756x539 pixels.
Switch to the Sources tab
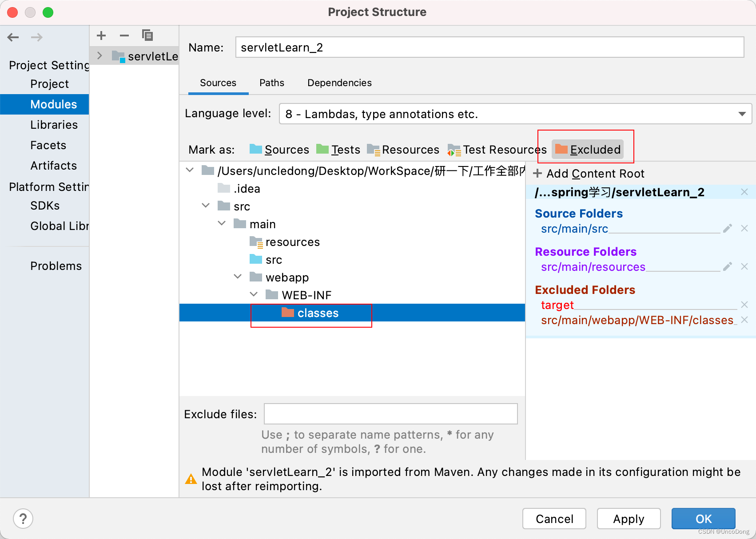pyautogui.click(x=218, y=83)
